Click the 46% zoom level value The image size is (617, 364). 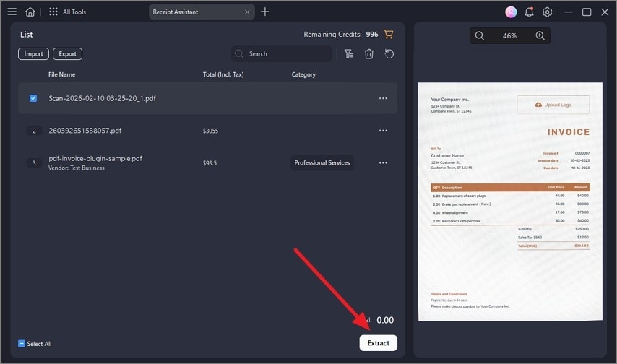coord(509,36)
